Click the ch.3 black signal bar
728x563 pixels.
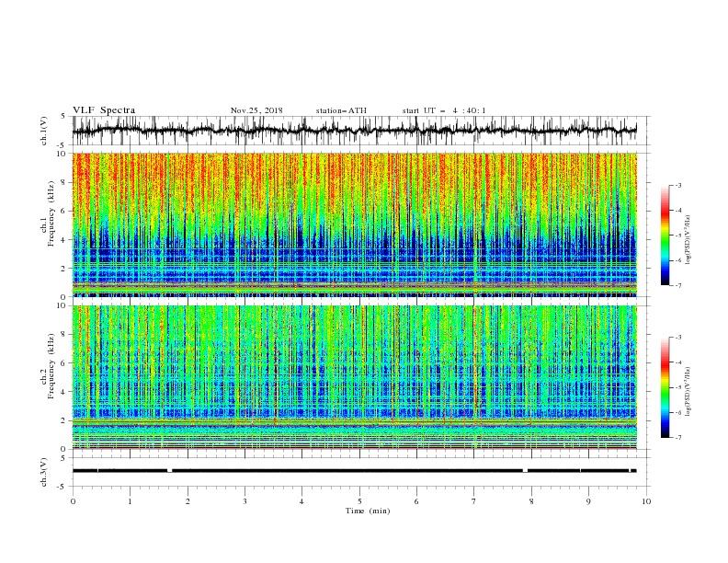point(354,471)
